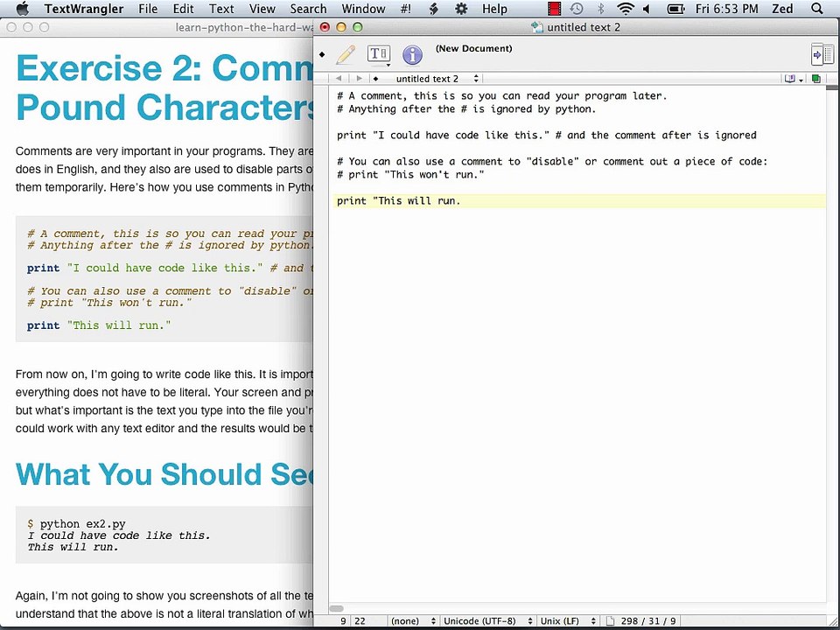This screenshot has width=840, height=630.
Task: Open the Apple menu
Action: 22,9
